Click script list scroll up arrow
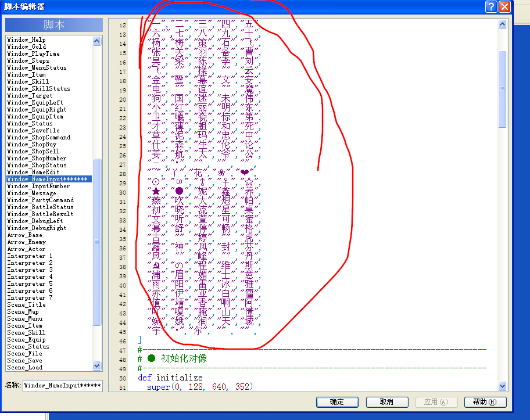Viewport: 530px width, 420px height. (x=96, y=41)
